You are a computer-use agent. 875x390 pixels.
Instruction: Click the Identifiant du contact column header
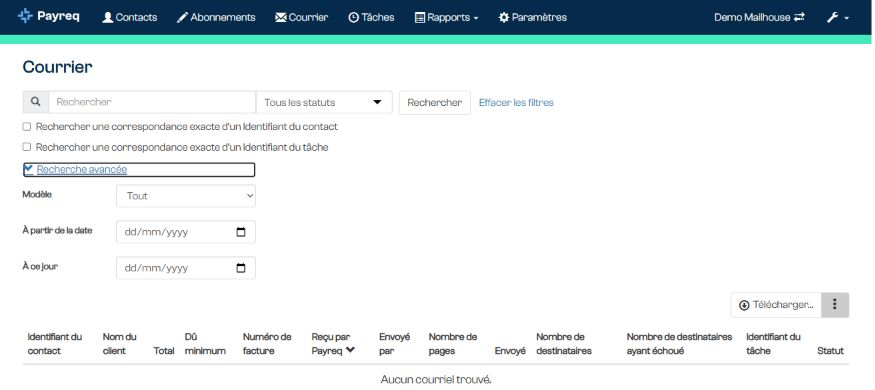[55, 344]
